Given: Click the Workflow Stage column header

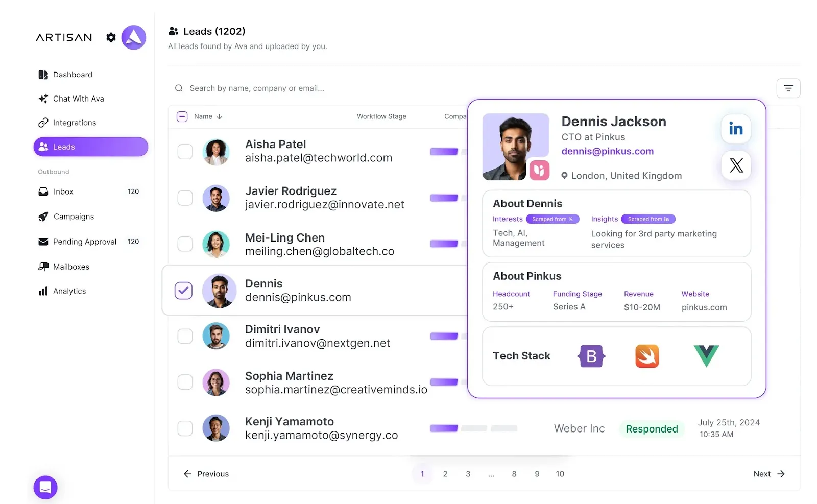Looking at the screenshot, I should tap(381, 116).
